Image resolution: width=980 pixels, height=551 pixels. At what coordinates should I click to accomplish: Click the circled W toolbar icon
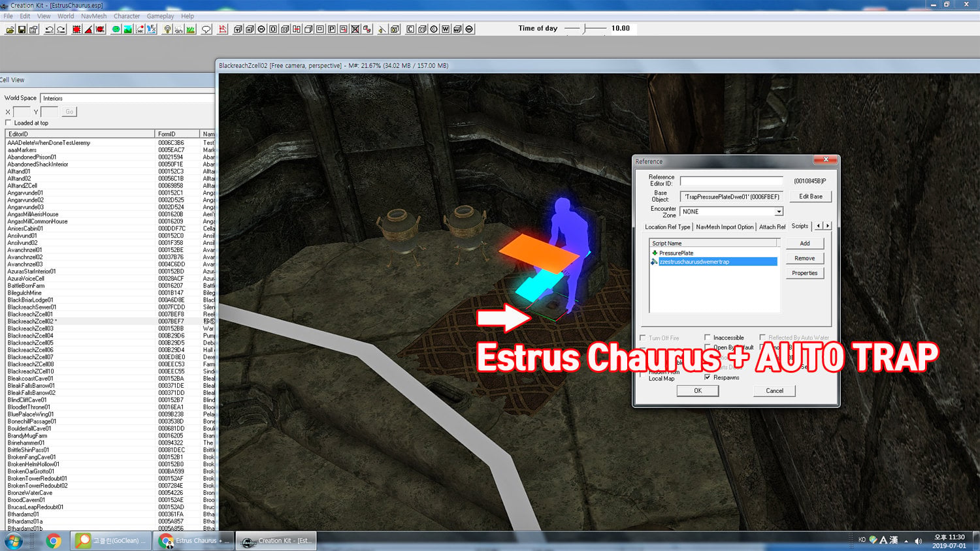click(x=469, y=29)
